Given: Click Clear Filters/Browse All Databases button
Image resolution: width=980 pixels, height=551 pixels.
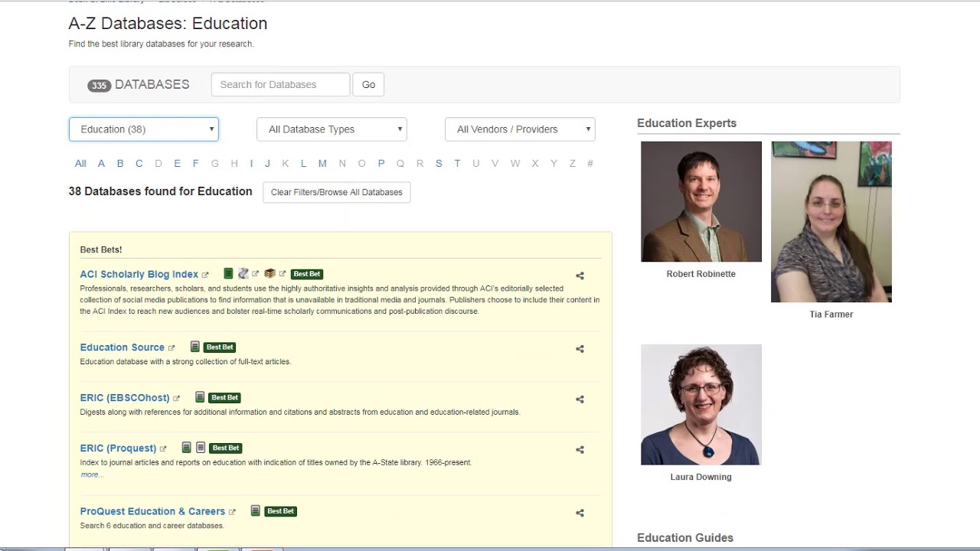Looking at the screenshot, I should point(337,192).
